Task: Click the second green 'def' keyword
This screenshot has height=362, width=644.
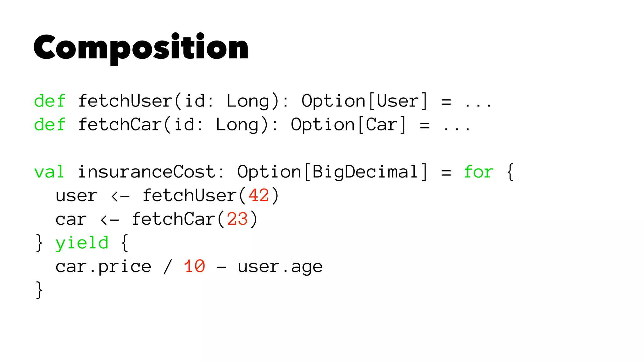Action: (x=50, y=125)
